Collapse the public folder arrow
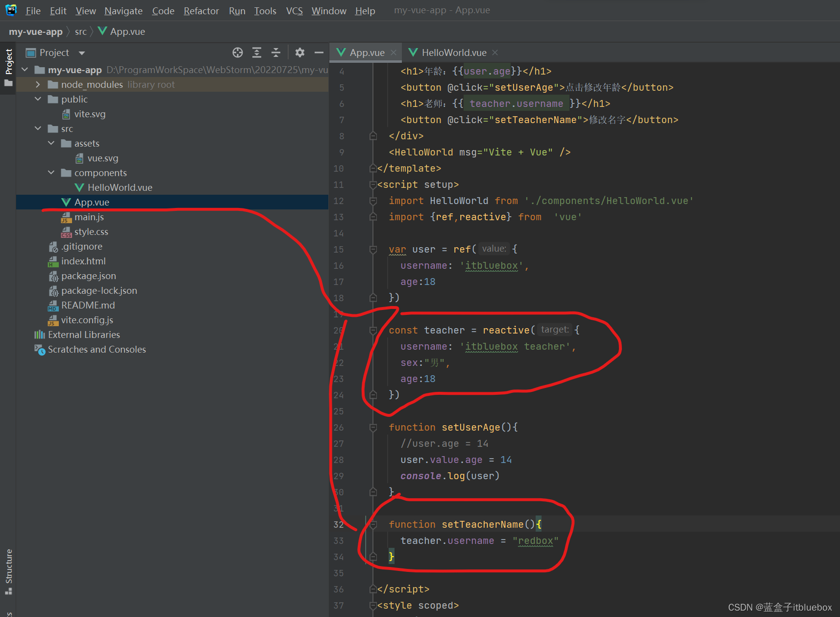The image size is (840, 617). (x=38, y=99)
